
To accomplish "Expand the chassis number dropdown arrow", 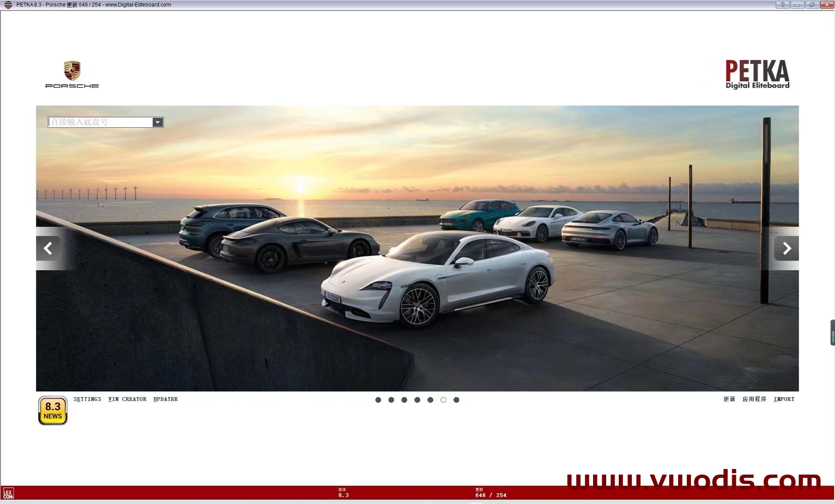I will coord(158,122).
